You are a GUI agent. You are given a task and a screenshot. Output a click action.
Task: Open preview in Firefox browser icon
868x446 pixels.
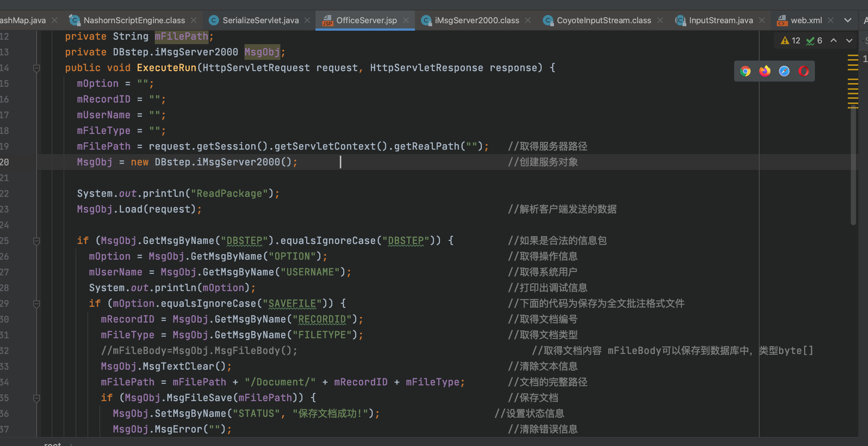coord(765,71)
